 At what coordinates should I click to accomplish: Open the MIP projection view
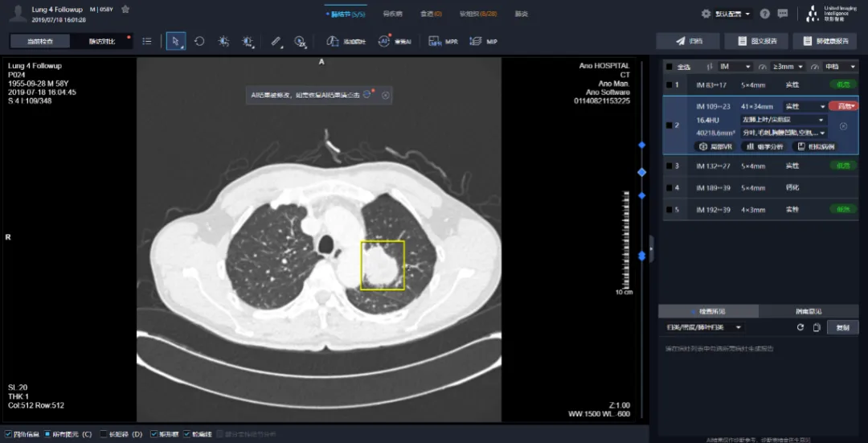point(483,41)
